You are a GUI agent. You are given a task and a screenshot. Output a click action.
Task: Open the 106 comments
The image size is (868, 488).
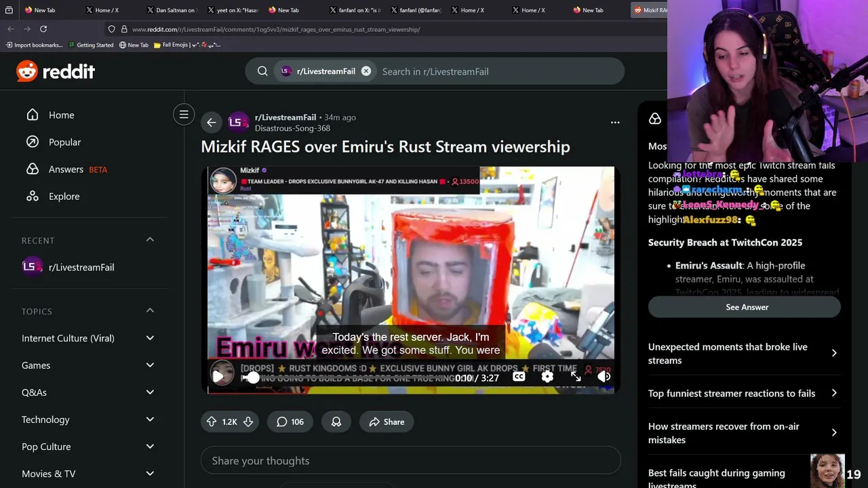point(290,422)
